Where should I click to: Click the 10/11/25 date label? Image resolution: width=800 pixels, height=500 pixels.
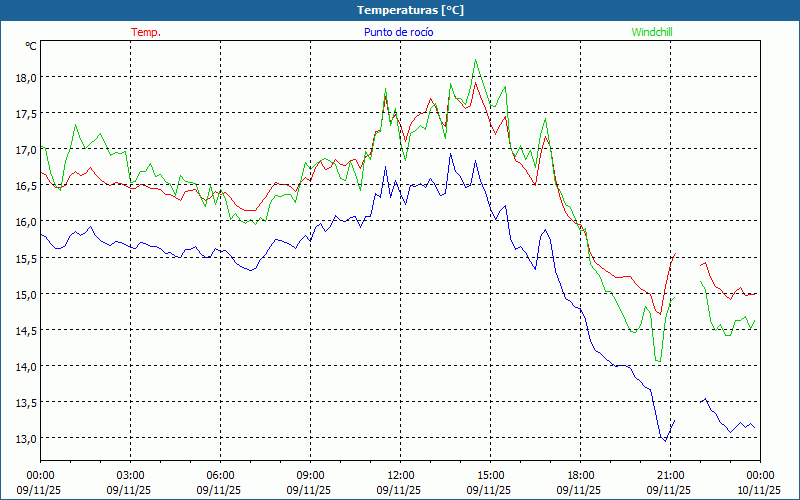tap(760, 490)
